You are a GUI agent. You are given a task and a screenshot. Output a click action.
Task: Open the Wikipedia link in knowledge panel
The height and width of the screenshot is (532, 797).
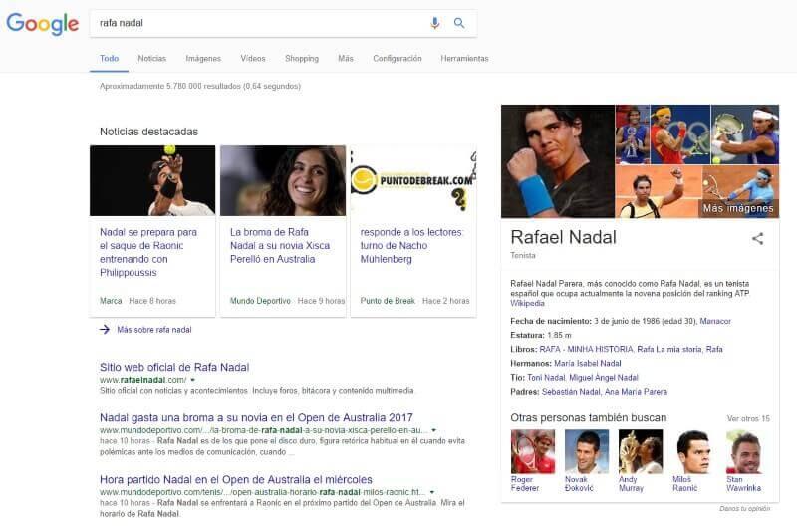[527, 303]
